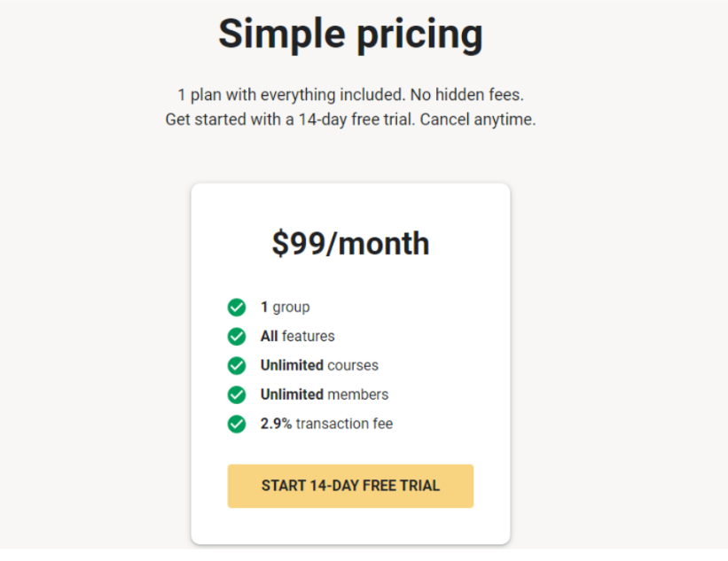
Task: Click green checkmark beside All features
Action: [x=237, y=336]
